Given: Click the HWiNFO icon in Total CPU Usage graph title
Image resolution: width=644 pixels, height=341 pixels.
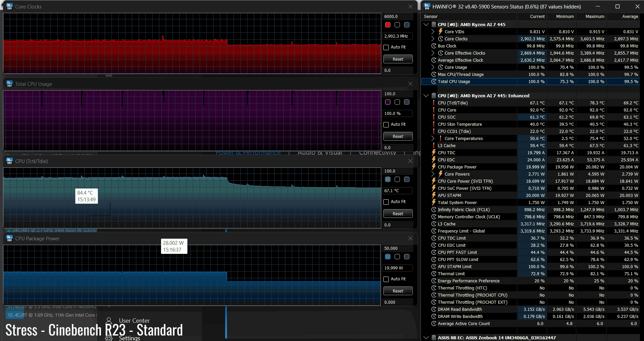Looking at the screenshot, I should pyautogui.click(x=9, y=84).
